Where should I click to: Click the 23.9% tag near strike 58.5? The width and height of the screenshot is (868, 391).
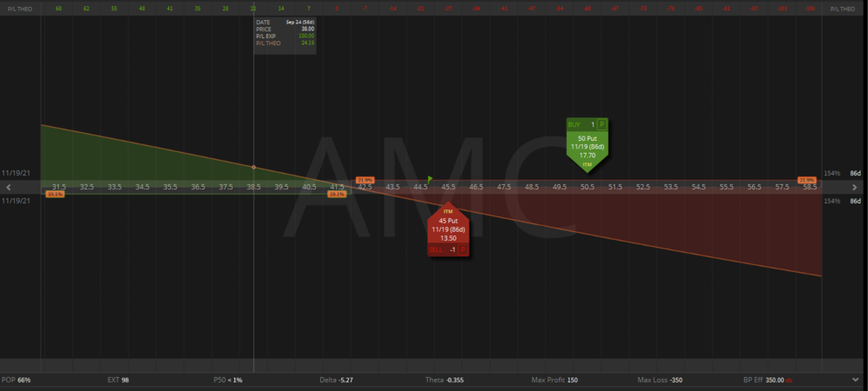point(806,180)
